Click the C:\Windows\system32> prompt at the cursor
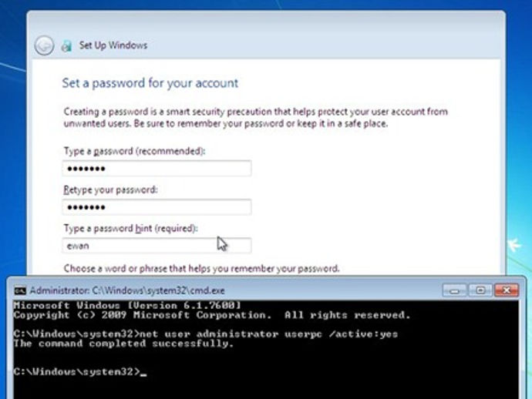 tap(80, 371)
